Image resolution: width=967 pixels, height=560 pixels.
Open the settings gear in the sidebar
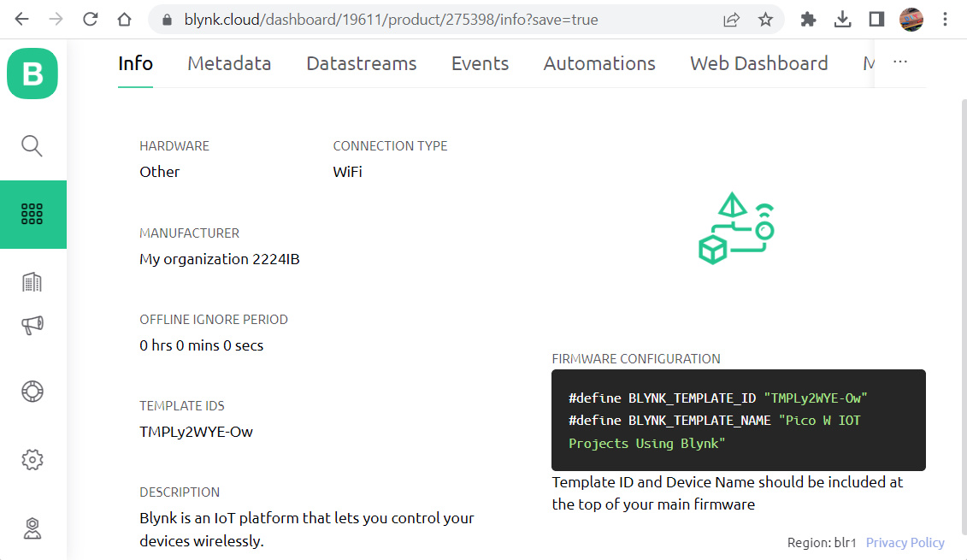tap(32, 459)
